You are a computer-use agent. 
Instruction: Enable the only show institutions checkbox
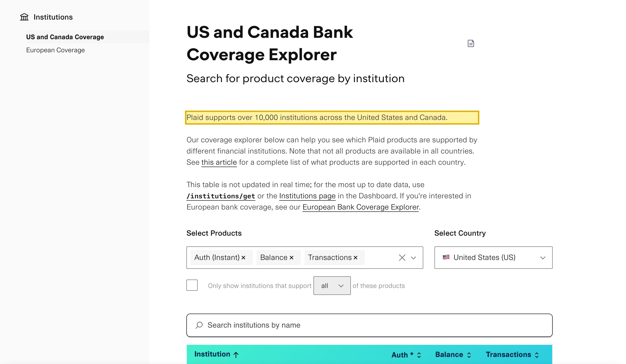tap(192, 285)
